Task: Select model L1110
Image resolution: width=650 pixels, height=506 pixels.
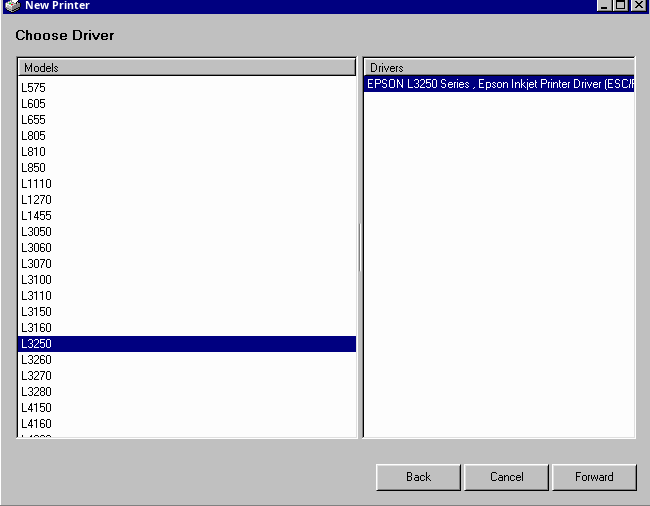Action: [187, 184]
